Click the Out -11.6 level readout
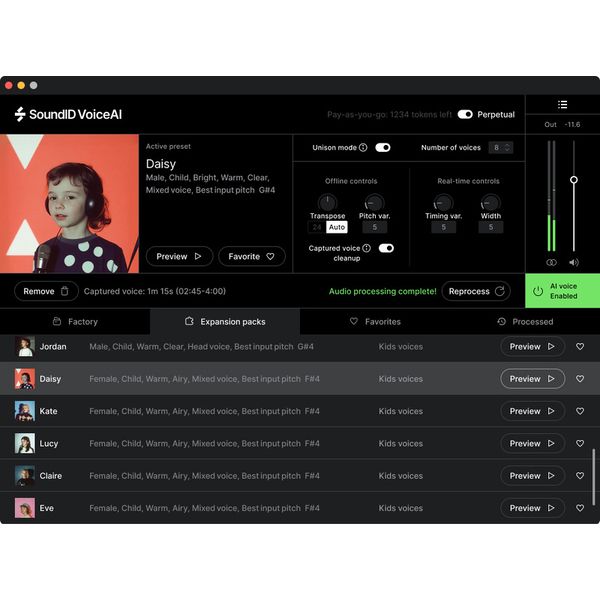Image resolution: width=600 pixels, height=600 pixels. click(x=562, y=124)
